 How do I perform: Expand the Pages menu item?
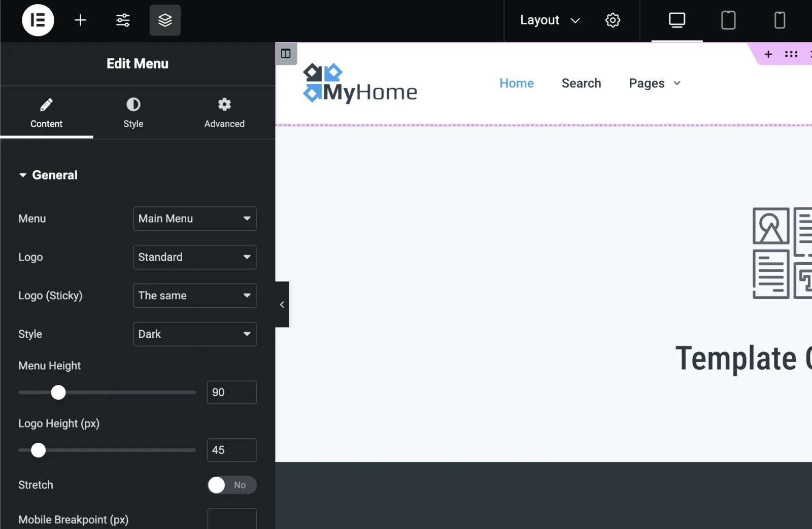tap(655, 83)
